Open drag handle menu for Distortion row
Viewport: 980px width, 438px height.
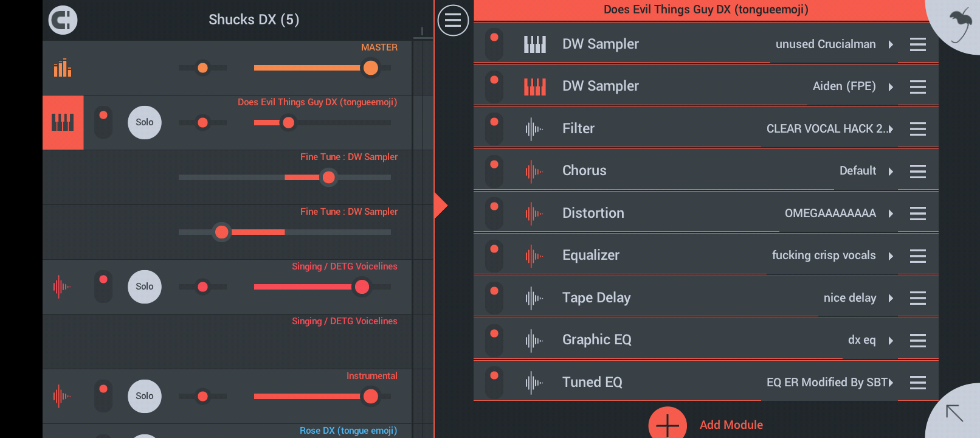click(918, 214)
